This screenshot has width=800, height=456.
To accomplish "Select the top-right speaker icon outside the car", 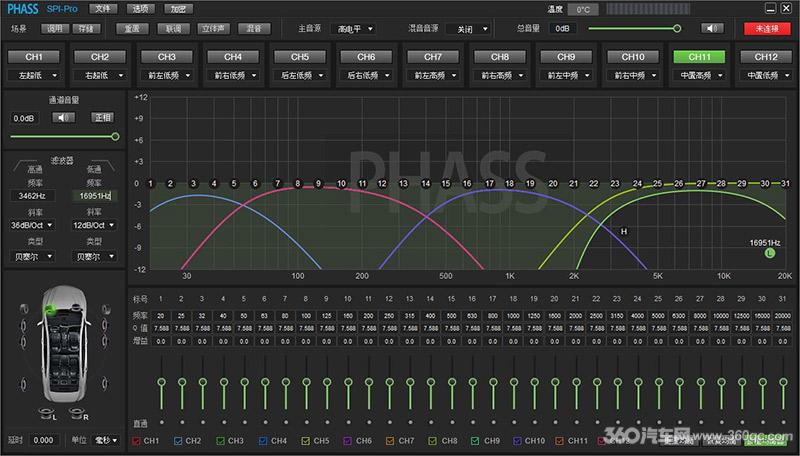I will pyautogui.click(x=106, y=309).
